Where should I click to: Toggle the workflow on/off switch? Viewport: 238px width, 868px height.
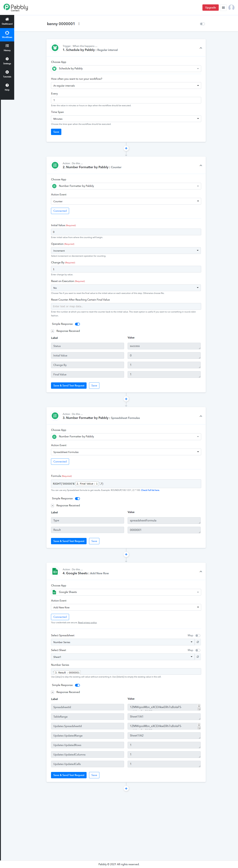point(202,24)
